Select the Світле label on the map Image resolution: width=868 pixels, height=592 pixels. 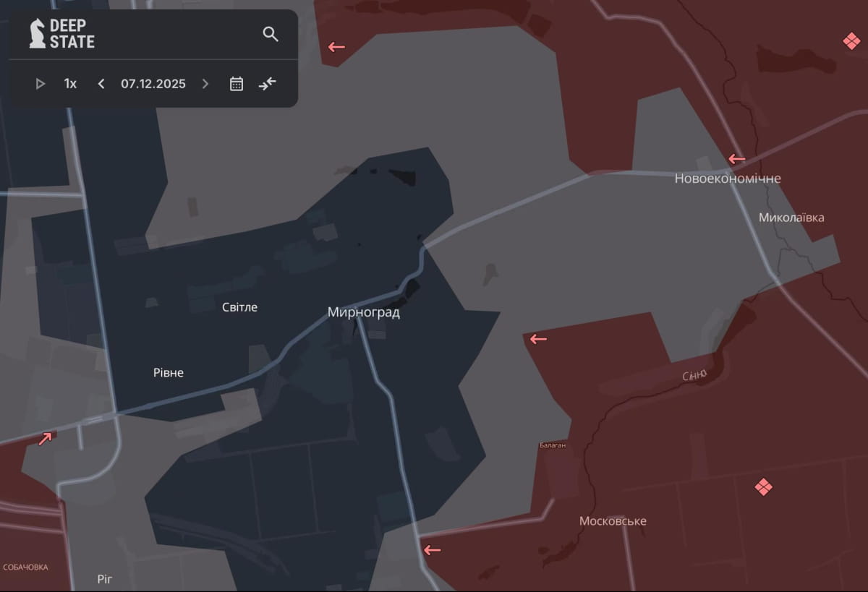[239, 307]
